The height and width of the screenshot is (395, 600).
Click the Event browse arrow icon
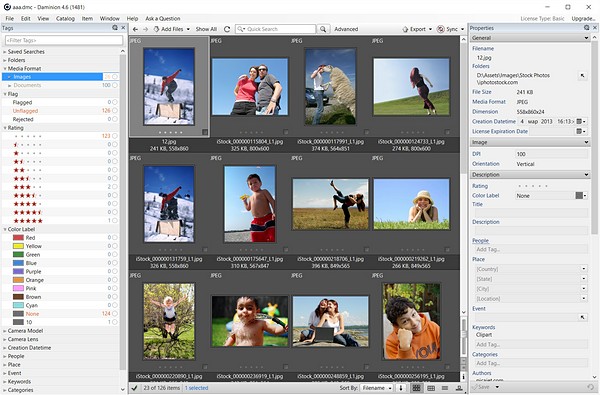click(582, 317)
